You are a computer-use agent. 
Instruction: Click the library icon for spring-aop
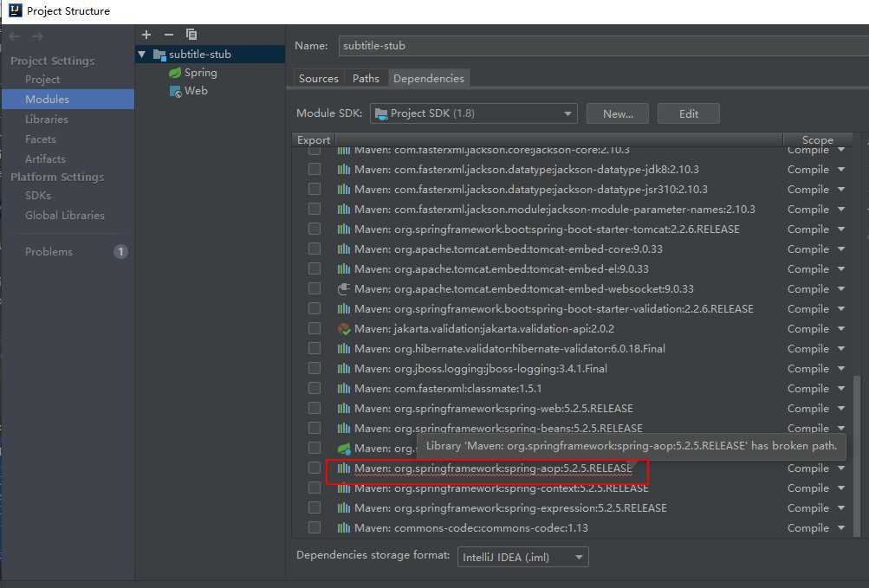click(x=344, y=468)
